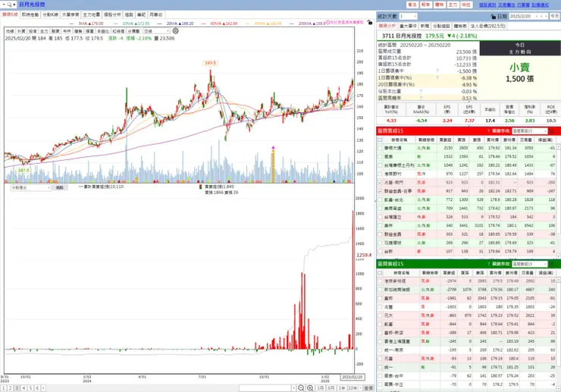Tick the checkbox for the 美商高盛 row
Viewport: 561px width, 392px height.
(380, 209)
